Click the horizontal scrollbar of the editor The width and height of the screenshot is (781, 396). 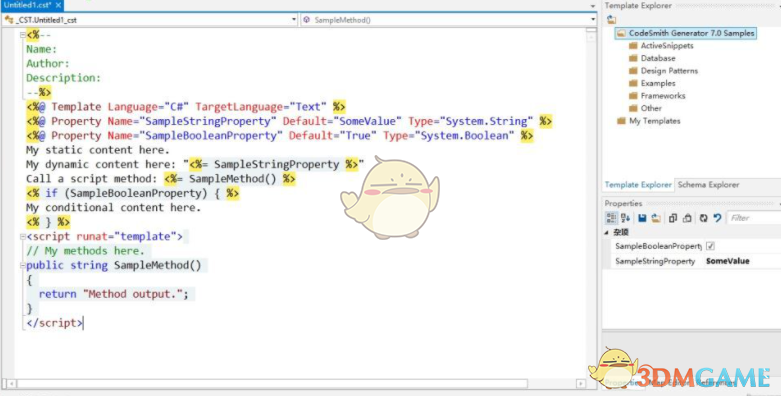tap(272, 384)
